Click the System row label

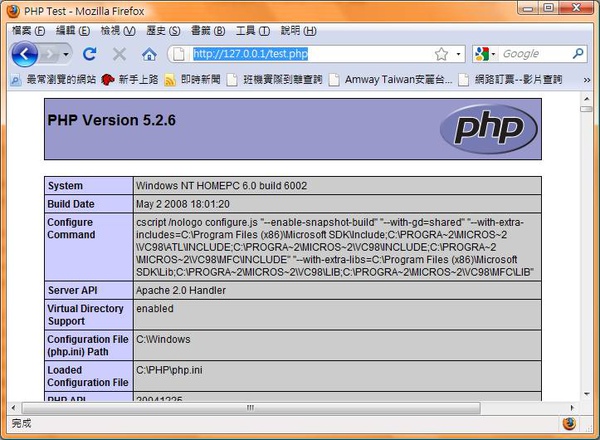point(65,186)
